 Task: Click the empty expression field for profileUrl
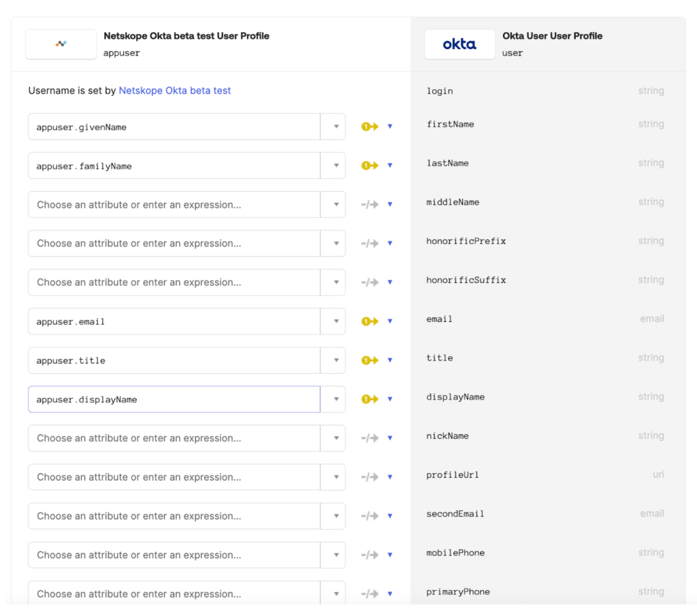coord(174,477)
